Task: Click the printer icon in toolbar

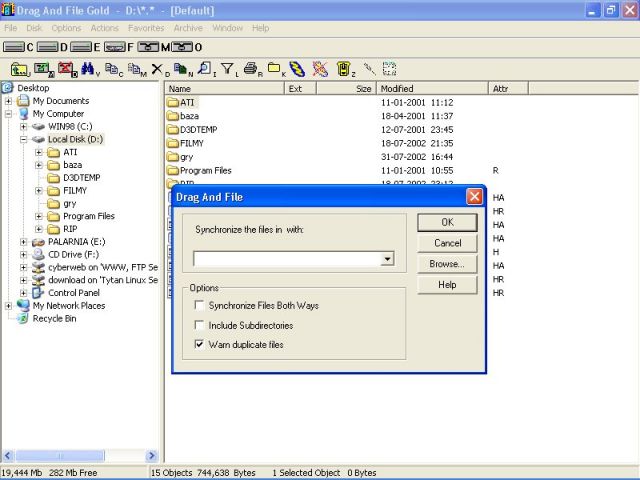Action: click(251, 69)
